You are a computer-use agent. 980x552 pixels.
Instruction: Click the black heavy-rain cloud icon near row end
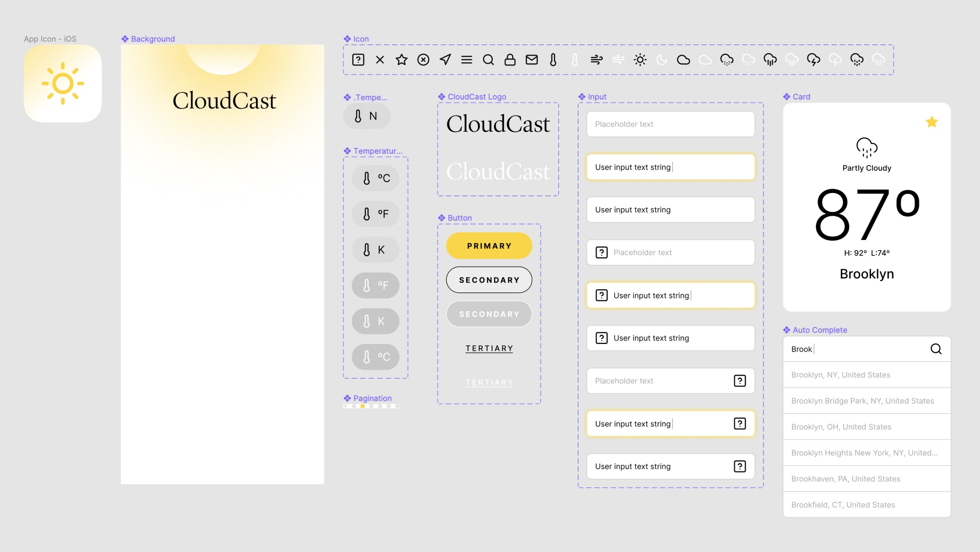coord(857,60)
